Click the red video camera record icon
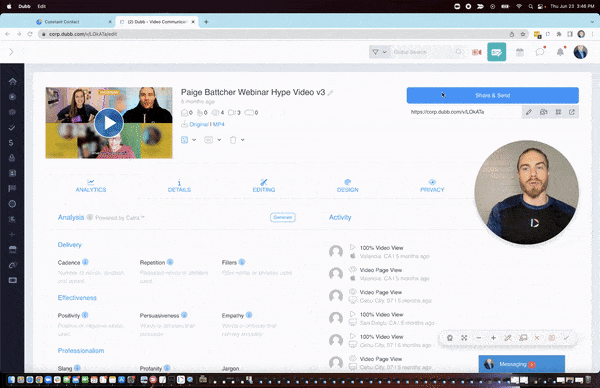The image size is (600, 388). pos(476,52)
